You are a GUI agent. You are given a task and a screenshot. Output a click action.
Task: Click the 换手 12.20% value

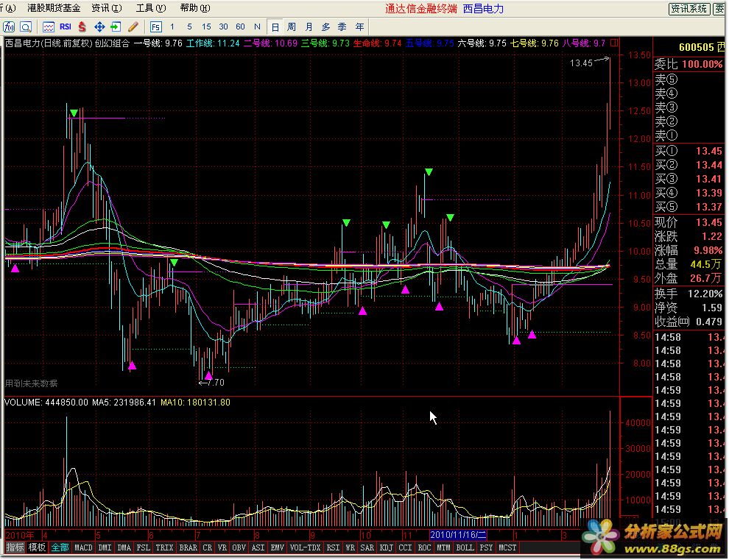point(705,294)
